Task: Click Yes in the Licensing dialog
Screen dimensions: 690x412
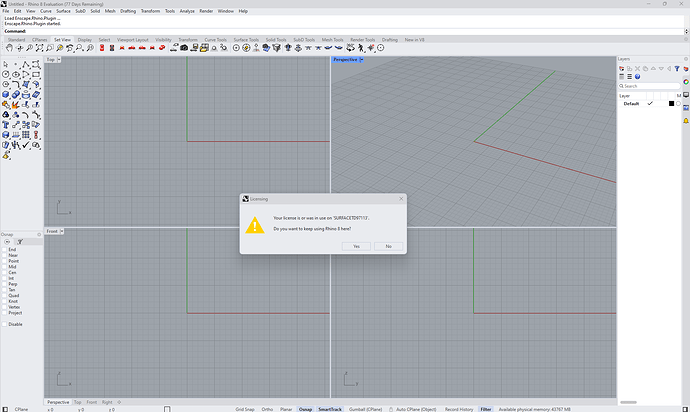Action: pyautogui.click(x=356, y=245)
